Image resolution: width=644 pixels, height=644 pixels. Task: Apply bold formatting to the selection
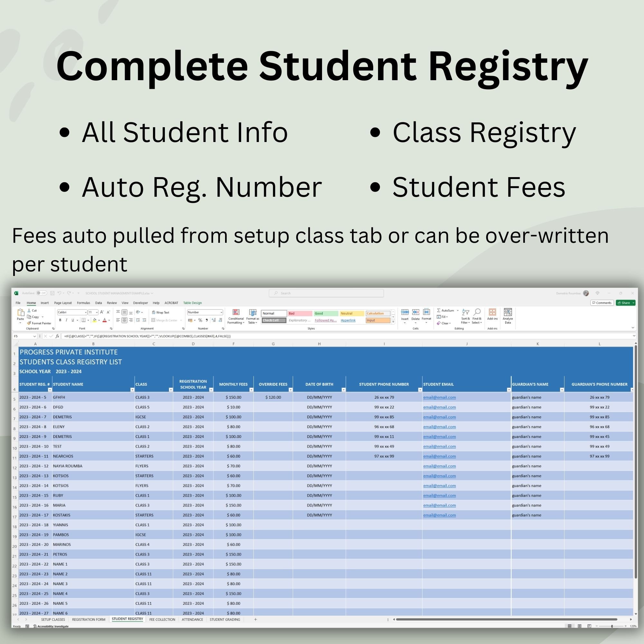tap(60, 320)
